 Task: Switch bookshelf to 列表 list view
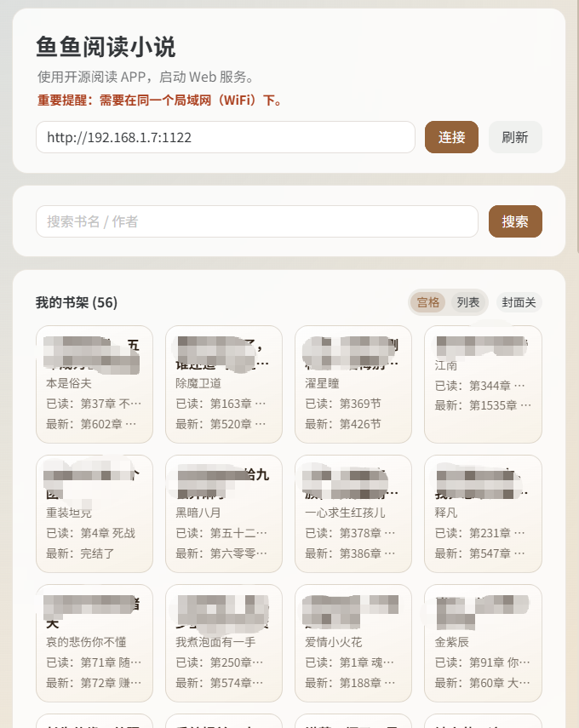pyautogui.click(x=467, y=302)
